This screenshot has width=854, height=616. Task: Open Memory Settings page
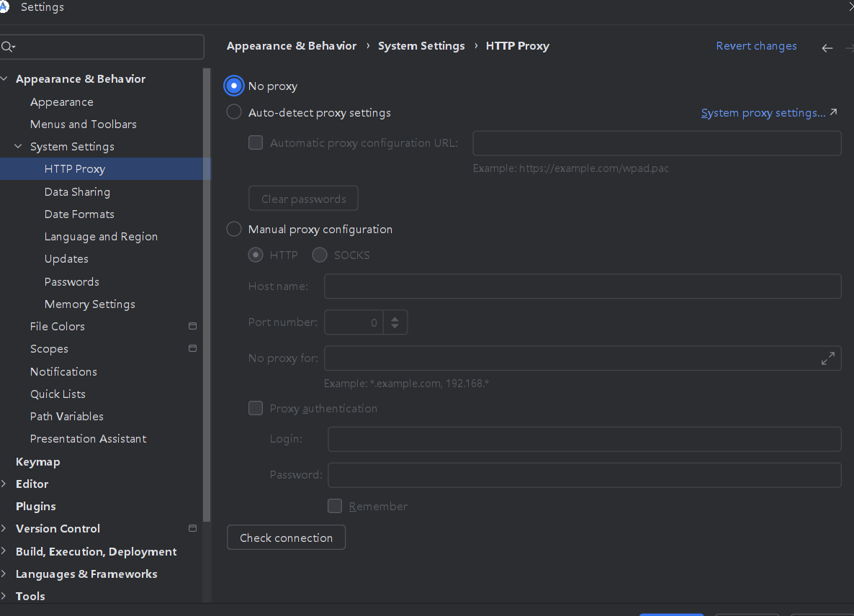pos(89,304)
